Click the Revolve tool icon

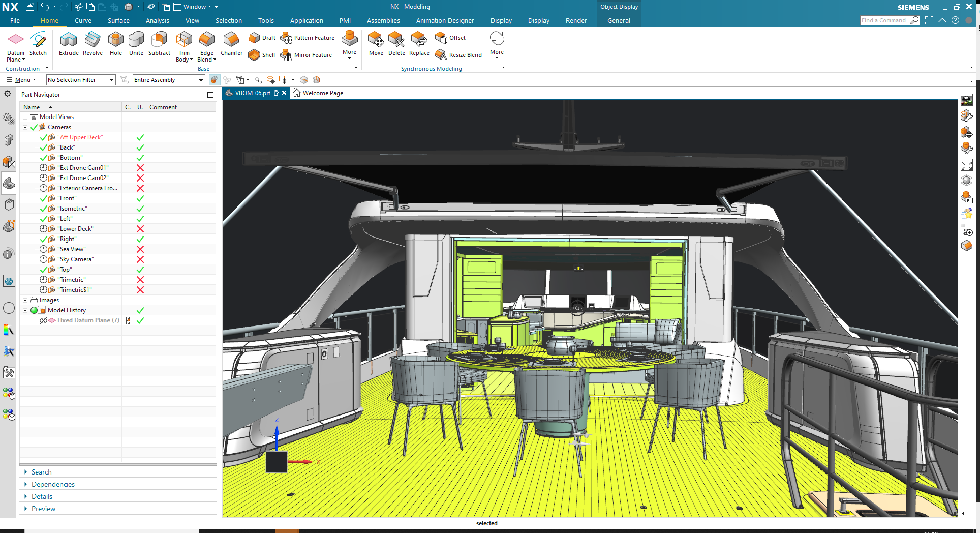93,43
